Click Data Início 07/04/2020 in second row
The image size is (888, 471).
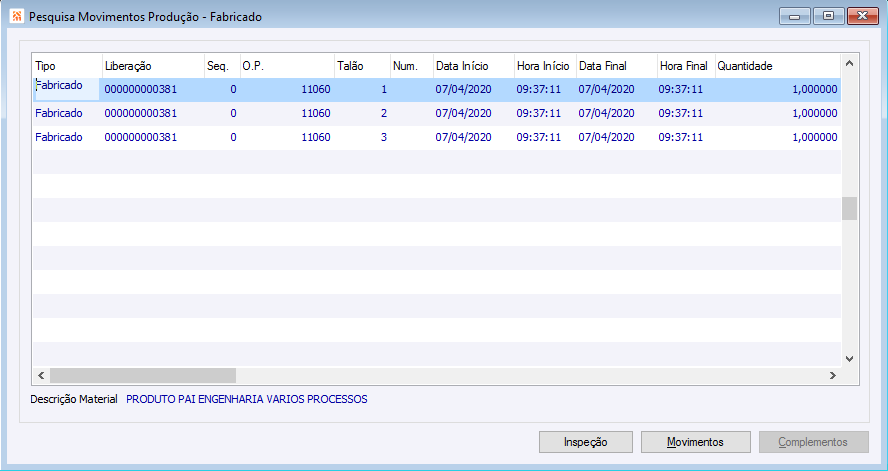coord(463,113)
